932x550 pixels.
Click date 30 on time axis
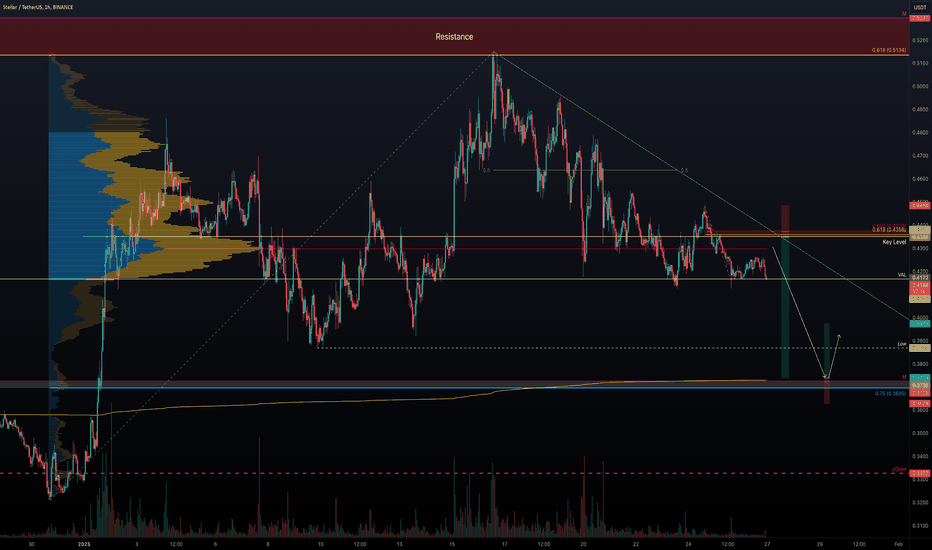(x=31, y=544)
